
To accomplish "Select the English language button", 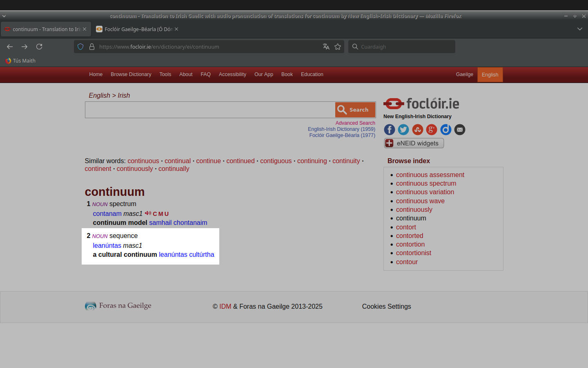I will tap(490, 75).
